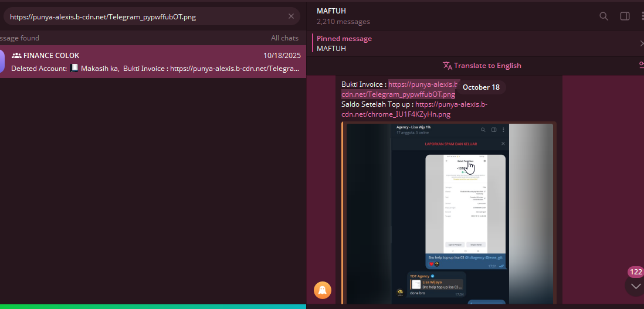Open the MAFTUH chat profile from header
Screen dimensions: 644x309
[x=331, y=11]
